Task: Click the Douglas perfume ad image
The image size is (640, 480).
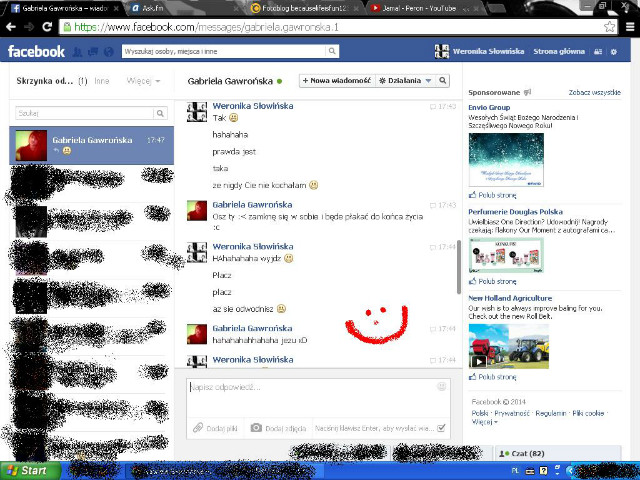Action: pos(506,255)
